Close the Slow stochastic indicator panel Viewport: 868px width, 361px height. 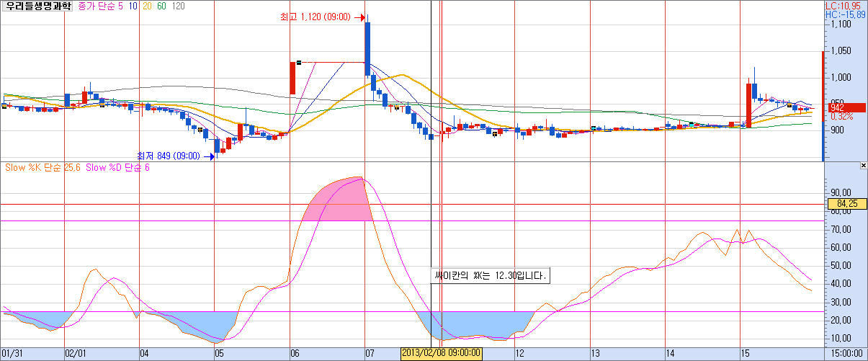863,166
